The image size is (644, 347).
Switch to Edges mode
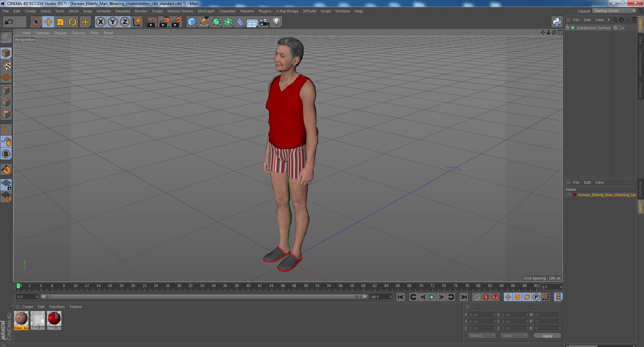[x=6, y=102]
